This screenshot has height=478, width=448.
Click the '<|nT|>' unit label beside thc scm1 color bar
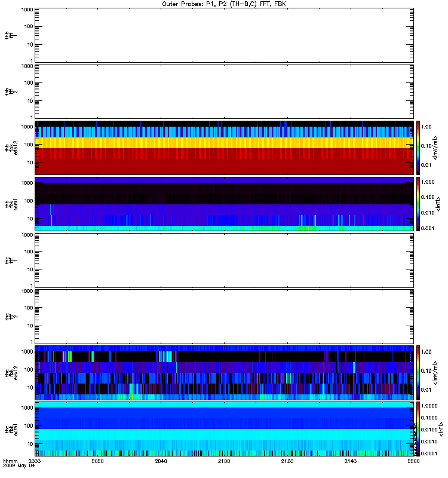(441, 429)
